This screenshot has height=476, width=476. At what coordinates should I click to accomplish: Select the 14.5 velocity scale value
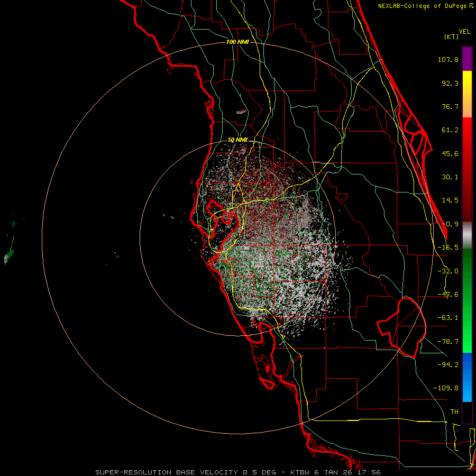(450, 200)
